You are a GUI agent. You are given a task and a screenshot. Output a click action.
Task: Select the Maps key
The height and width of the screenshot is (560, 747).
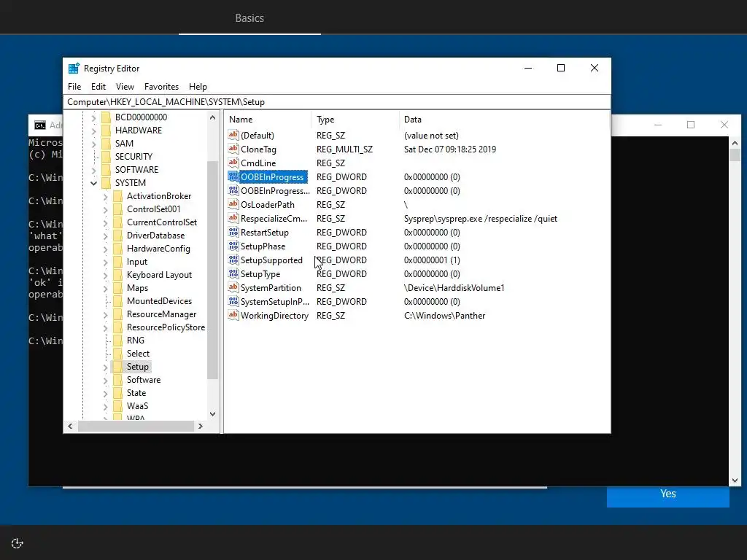pos(137,288)
